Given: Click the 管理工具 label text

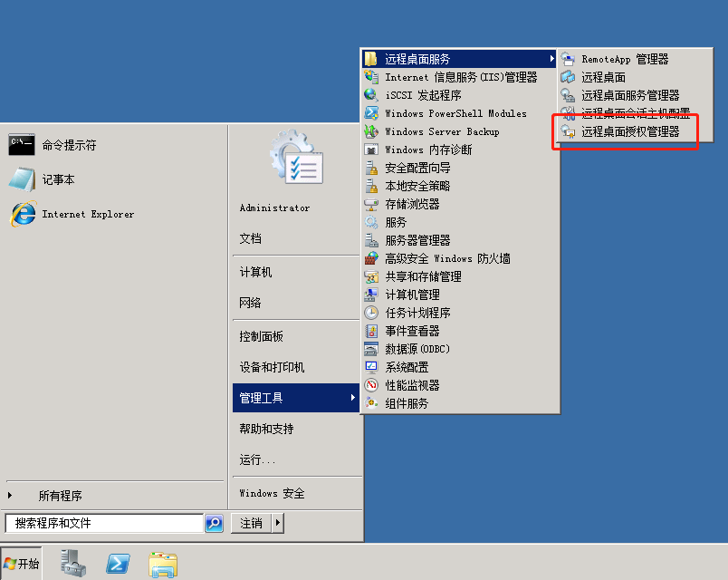Looking at the screenshot, I should 261,398.
